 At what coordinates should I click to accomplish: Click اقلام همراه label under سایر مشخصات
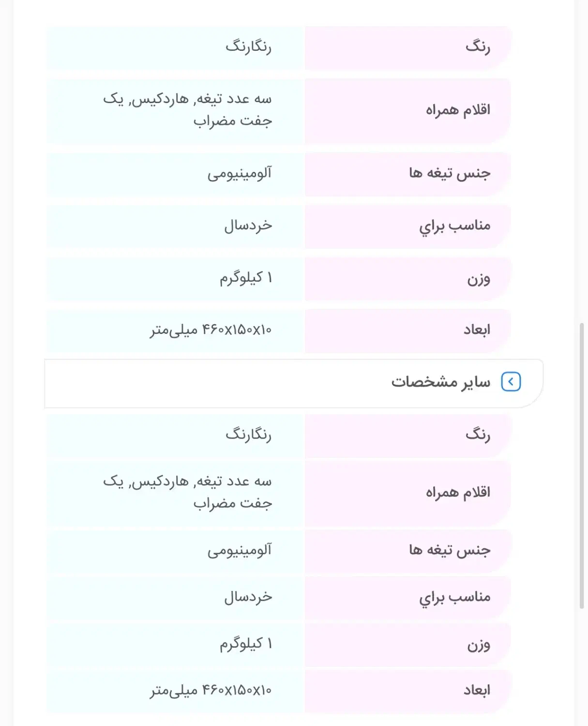click(x=458, y=492)
